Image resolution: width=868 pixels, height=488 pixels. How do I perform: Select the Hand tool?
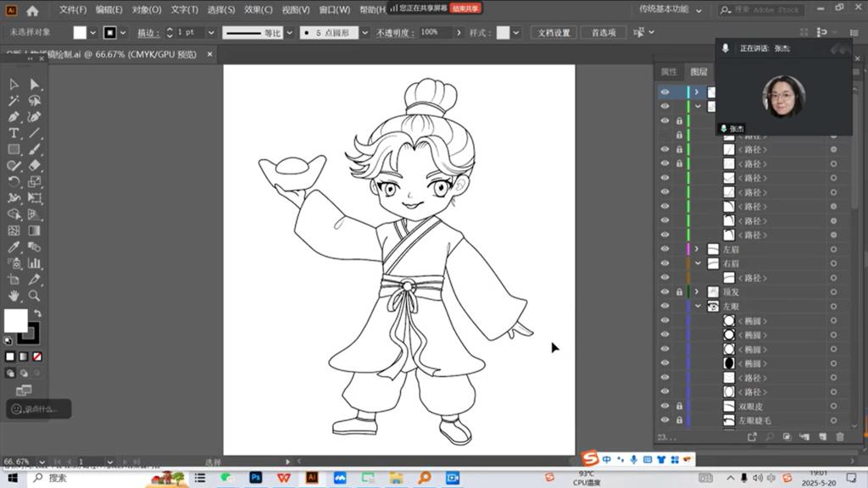click(x=14, y=296)
